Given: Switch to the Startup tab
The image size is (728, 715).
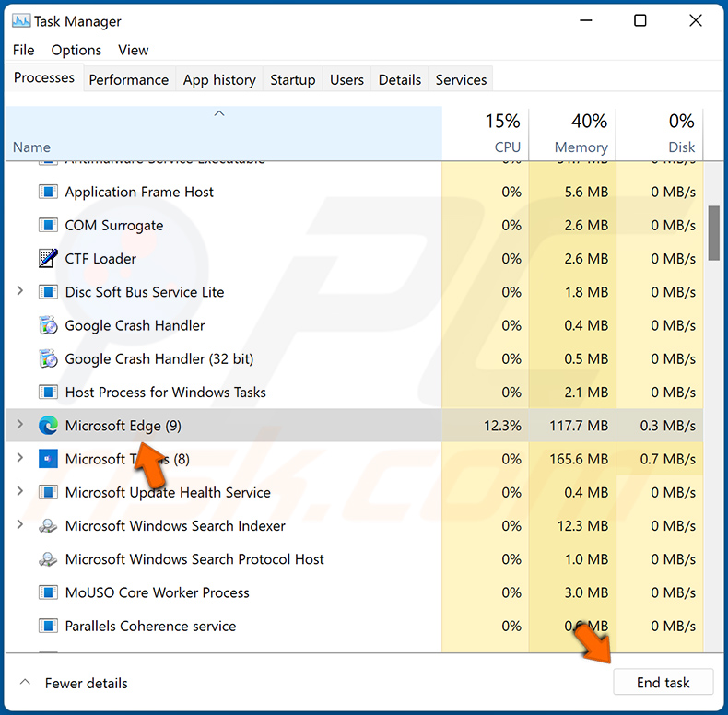Looking at the screenshot, I should 293,79.
